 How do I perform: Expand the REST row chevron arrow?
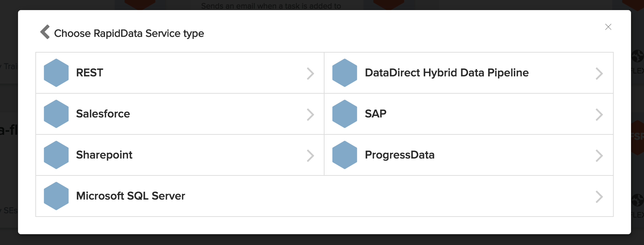tap(310, 73)
